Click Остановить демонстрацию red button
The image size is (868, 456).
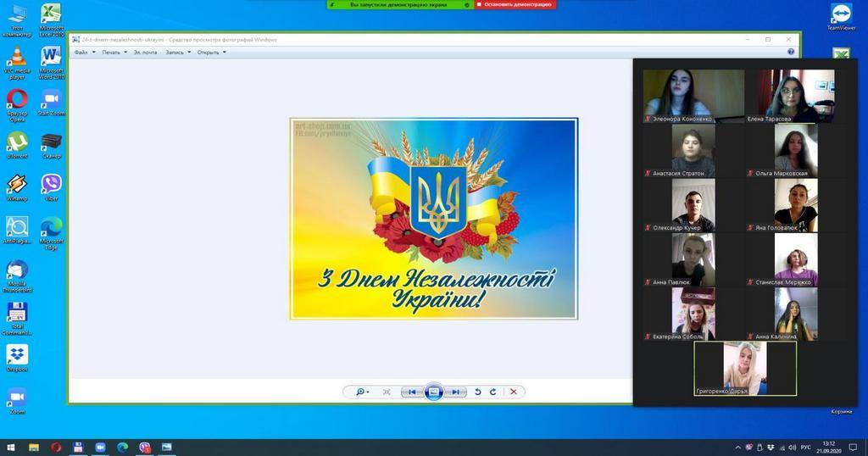515,4
